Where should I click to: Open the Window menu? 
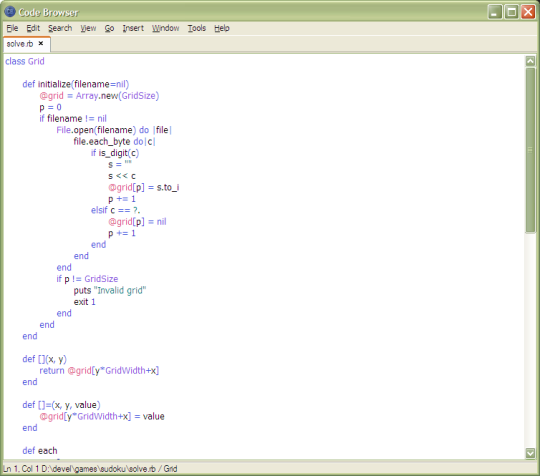tap(165, 28)
